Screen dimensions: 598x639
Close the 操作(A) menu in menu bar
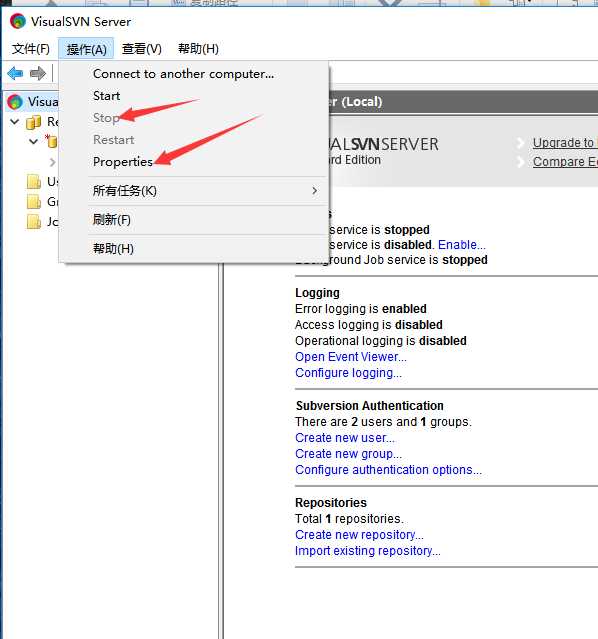[x=86, y=49]
